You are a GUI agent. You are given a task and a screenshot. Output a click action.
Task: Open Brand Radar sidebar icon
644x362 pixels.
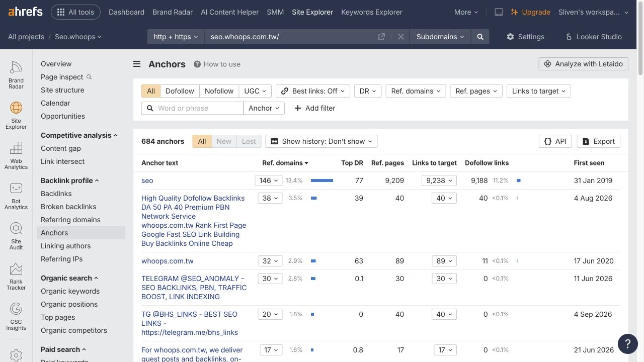click(16, 75)
